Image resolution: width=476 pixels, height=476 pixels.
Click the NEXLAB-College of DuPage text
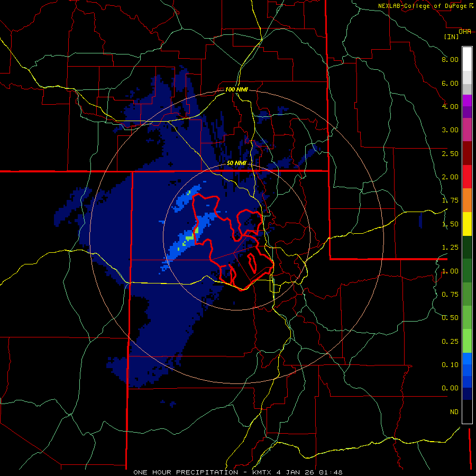pos(424,6)
